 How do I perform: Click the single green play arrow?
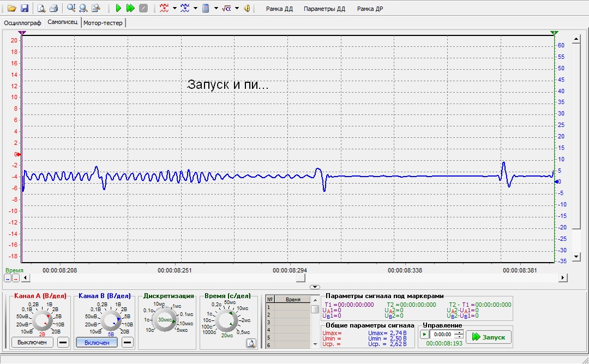coord(118,8)
